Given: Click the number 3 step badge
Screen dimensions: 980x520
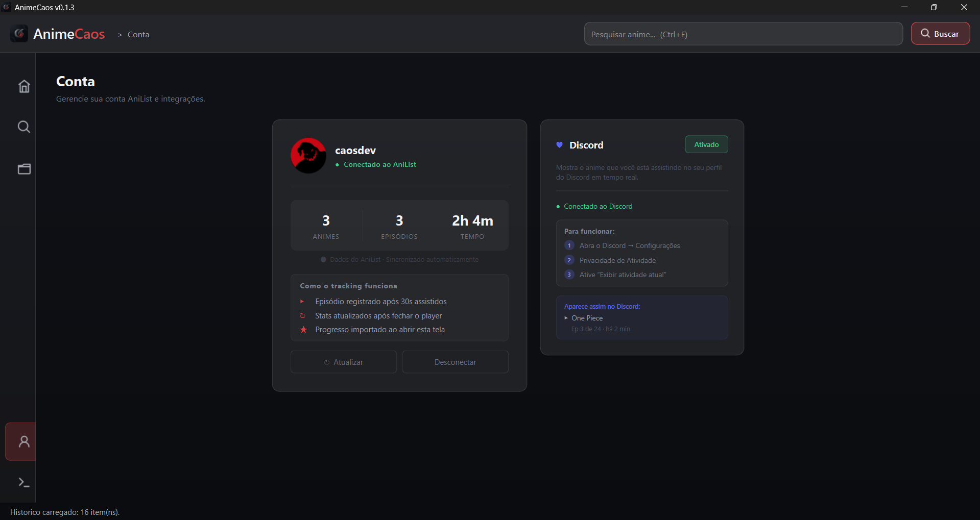Looking at the screenshot, I should click(569, 275).
